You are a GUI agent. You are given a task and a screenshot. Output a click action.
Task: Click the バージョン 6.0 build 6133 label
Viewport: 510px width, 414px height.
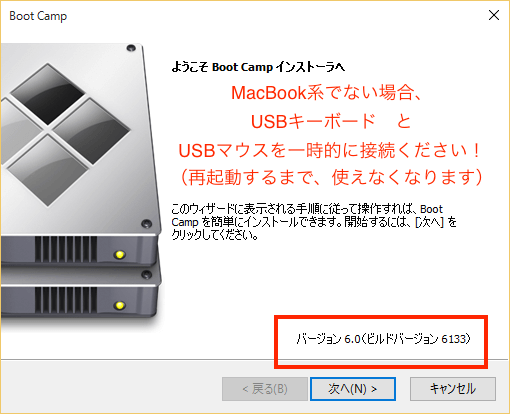383,339
